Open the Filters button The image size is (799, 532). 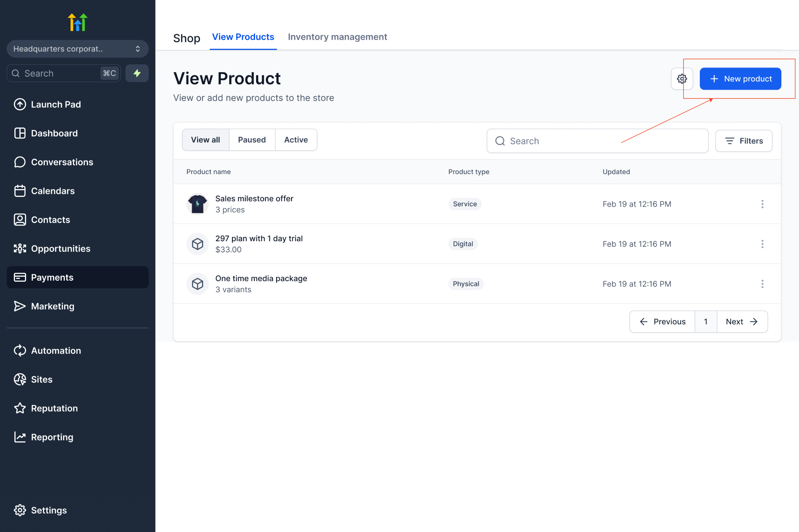coord(744,141)
